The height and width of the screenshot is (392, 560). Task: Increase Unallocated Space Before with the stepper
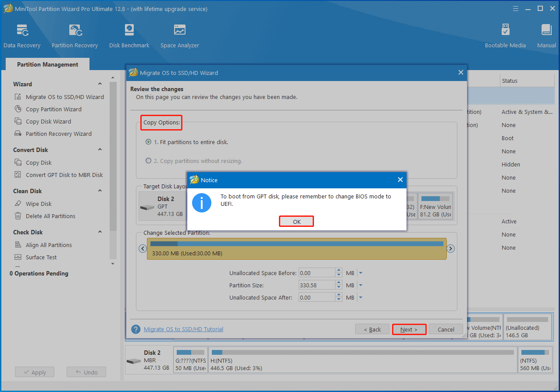[x=339, y=270]
